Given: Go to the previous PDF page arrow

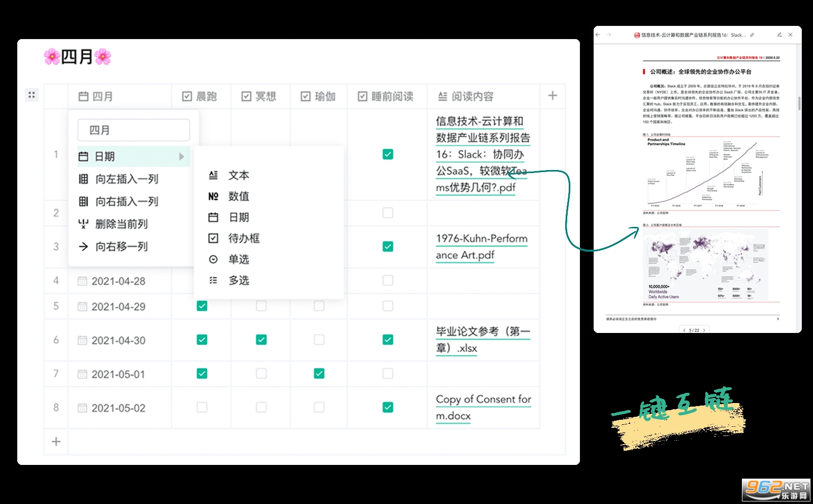Looking at the screenshot, I should click(x=684, y=330).
